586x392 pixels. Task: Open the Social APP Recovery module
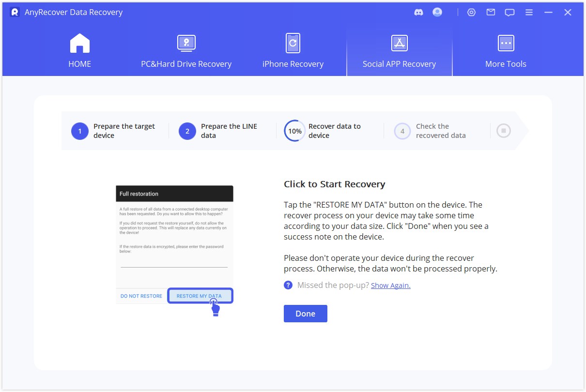pos(399,50)
